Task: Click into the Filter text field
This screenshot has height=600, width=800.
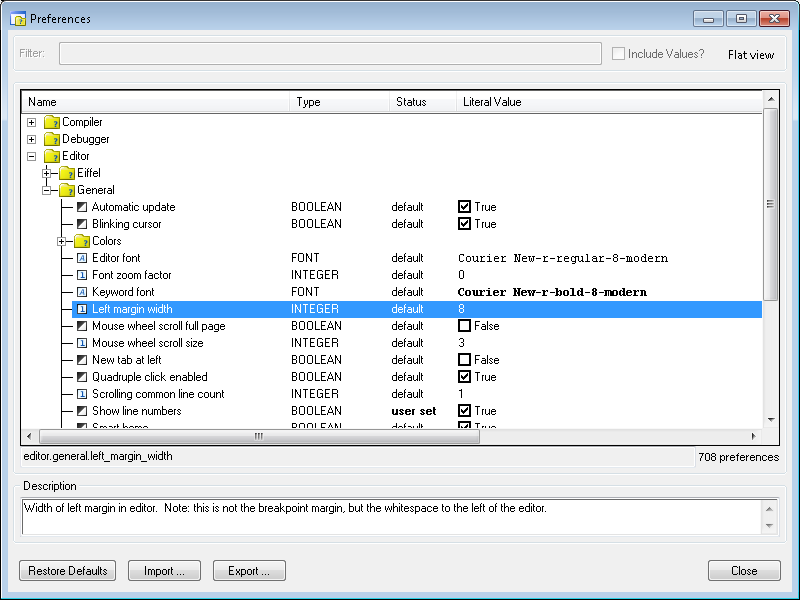Action: 330,54
